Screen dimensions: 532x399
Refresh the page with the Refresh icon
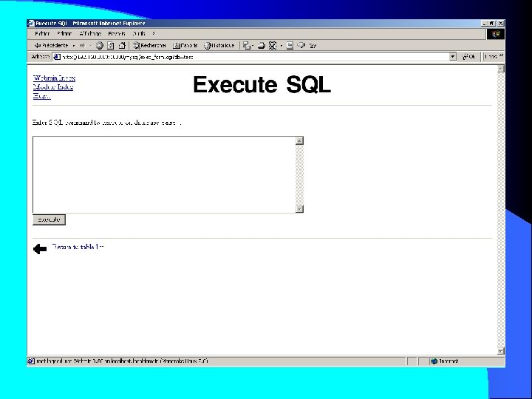[x=111, y=46]
